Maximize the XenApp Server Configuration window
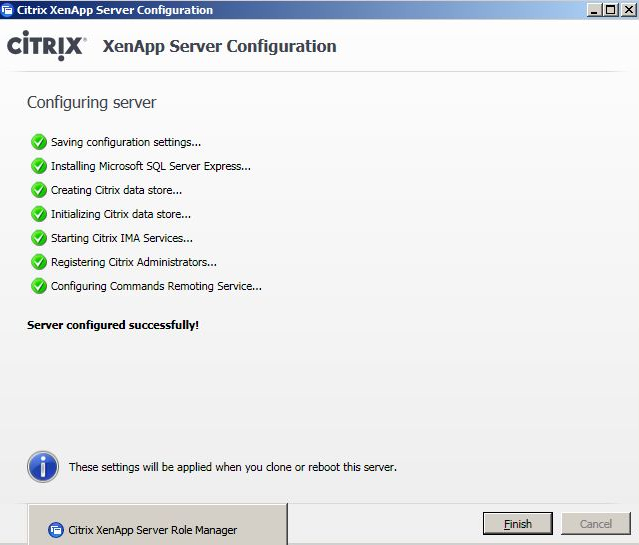Screen dimensions: 639x545 (611, 10)
